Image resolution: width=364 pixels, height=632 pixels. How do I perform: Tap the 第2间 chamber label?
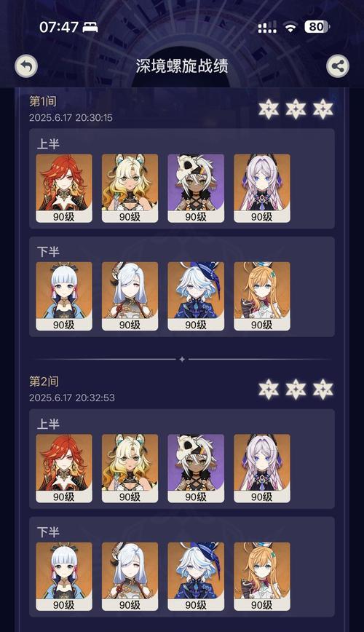pos(44,382)
